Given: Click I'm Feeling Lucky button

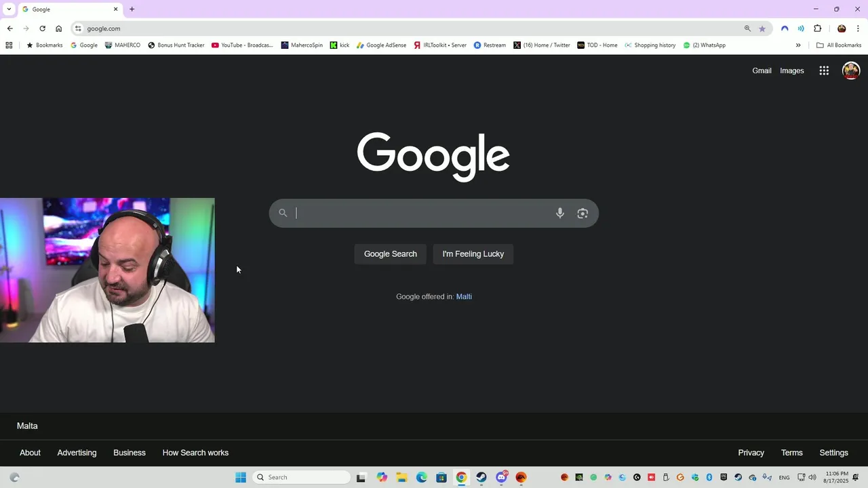Looking at the screenshot, I should coord(473,254).
